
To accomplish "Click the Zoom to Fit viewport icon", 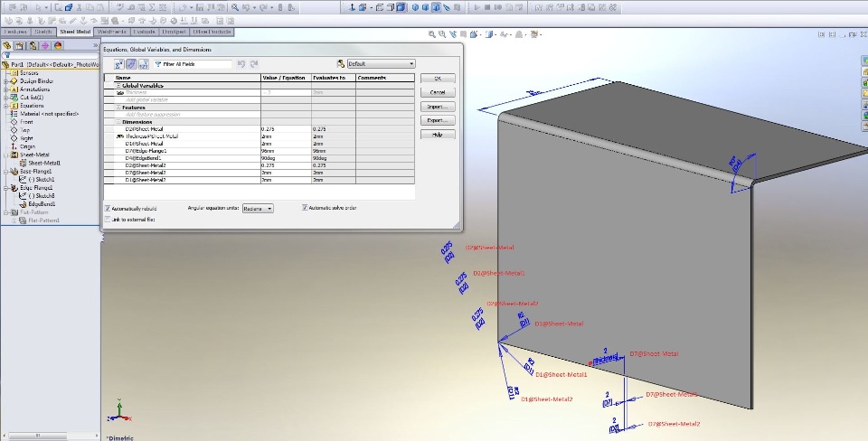I will [432, 34].
